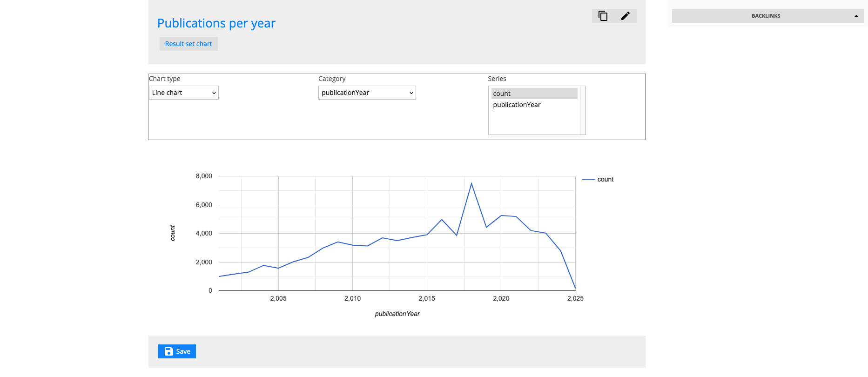Image resolution: width=868 pixels, height=377 pixels.
Task: Click the chart's highest peak near 2018
Action: click(471, 183)
